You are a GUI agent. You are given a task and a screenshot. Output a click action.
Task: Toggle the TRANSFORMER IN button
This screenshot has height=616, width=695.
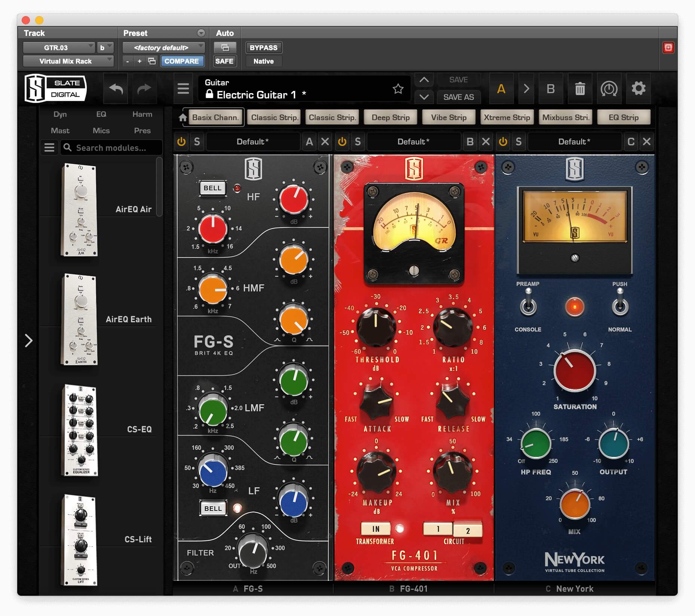coord(376,529)
